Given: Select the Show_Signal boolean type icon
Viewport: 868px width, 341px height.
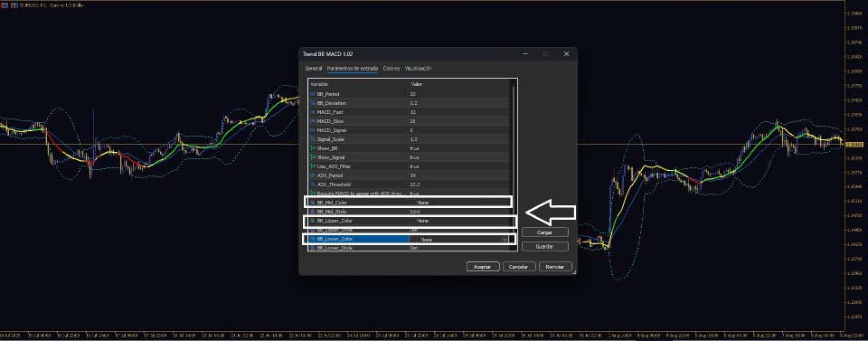Looking at the screenshot, I should [x=313, y=157].
